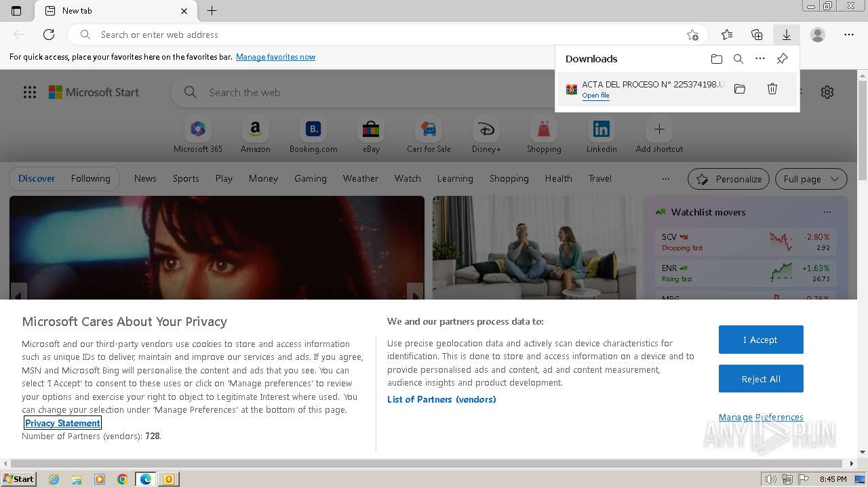Open the Favorites toolbar button
Image resolution: width=868 pixels, height=488 pixels.
[727, 35]
